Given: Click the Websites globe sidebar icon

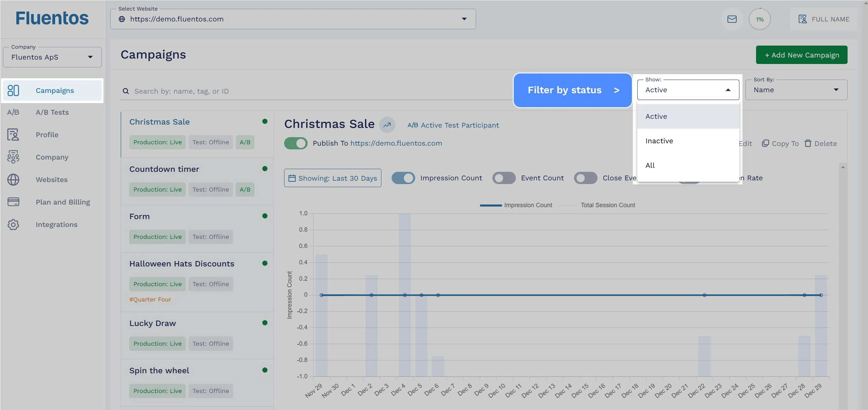Looking at the screenshot, I should coord(13,180).
